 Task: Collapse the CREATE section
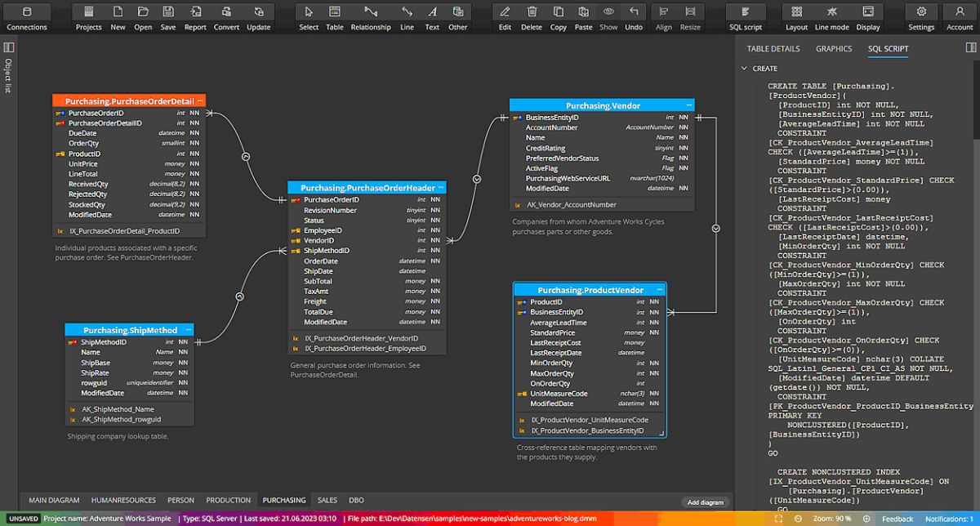point(744,69)
